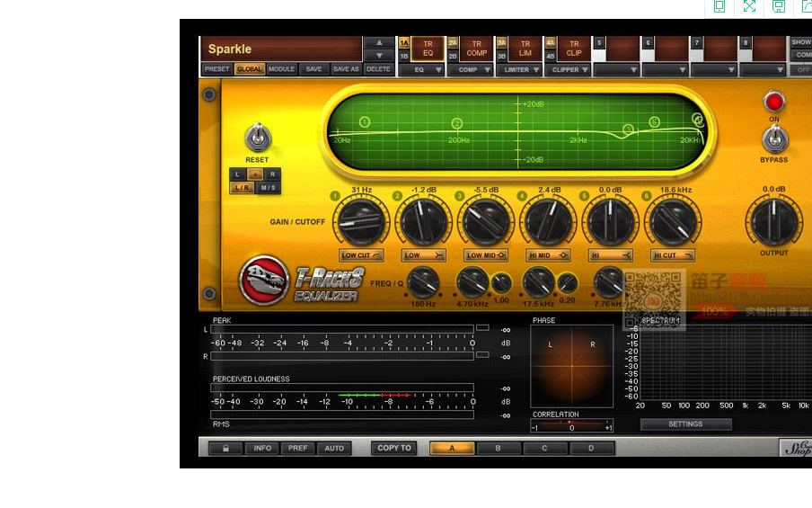Screen dimensions: 812x508
Task: Turn off the red ON light
Action: [x=773, y=102]
